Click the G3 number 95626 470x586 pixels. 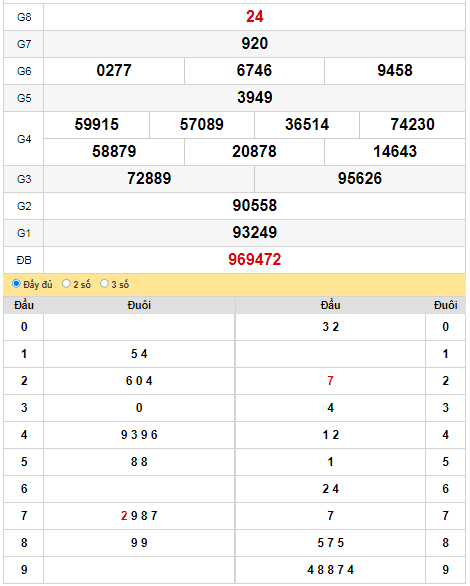pyautogui.click(x=360, y=178)
